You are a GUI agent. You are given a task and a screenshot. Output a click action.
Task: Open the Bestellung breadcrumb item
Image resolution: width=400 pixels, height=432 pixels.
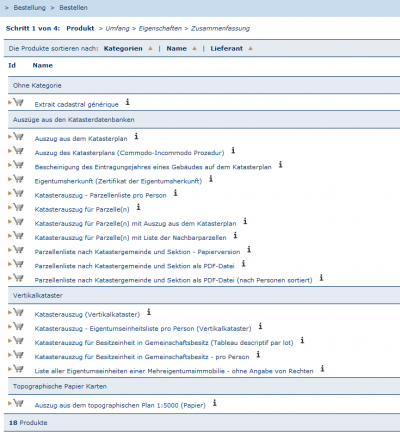coord(29,8)
